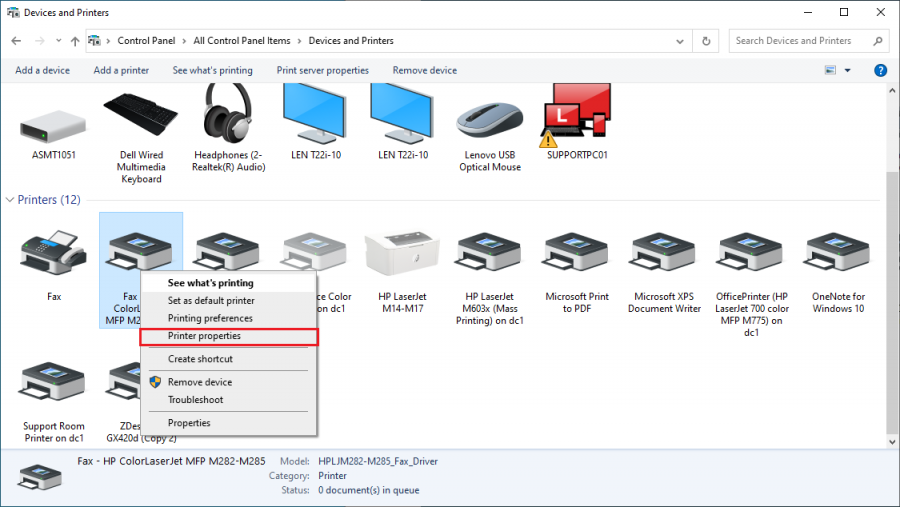The height and width of the screenshot is (507, 900).
Task: Select the Microsoft Print to PDF printer
Action: [576, 251]
